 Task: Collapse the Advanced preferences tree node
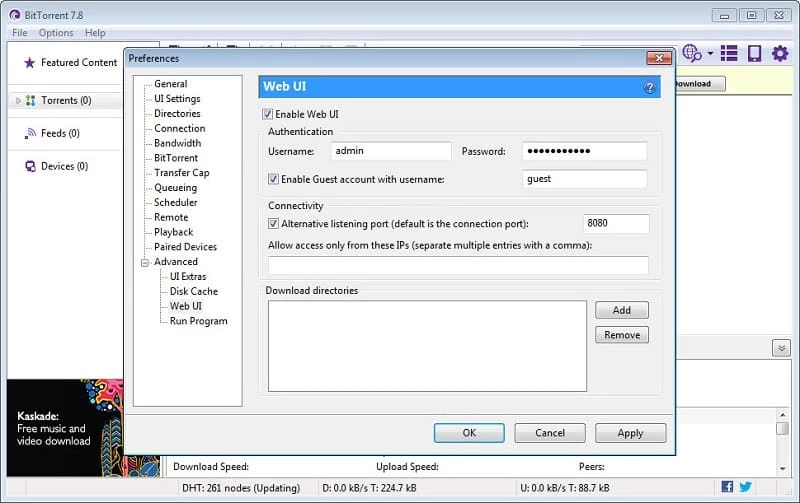pos(145,262)
